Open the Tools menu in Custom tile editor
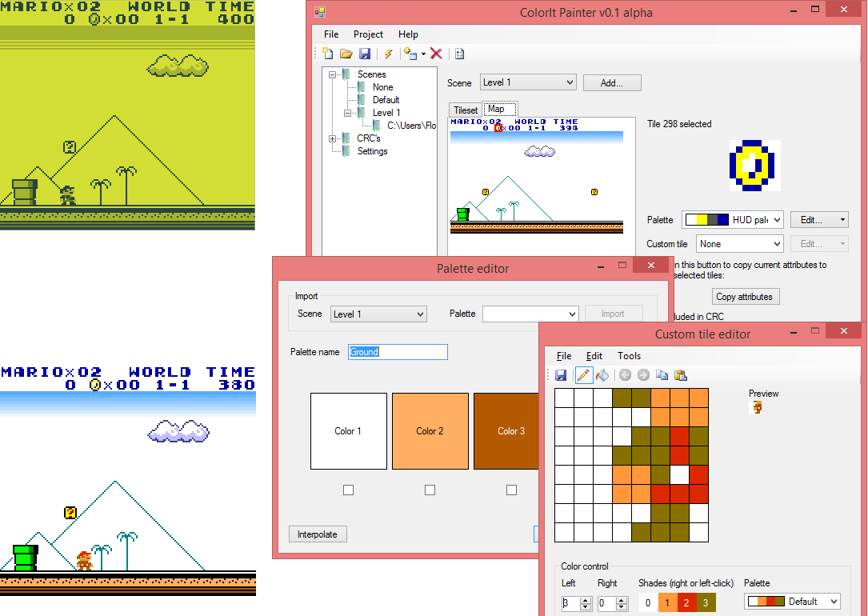The image size is (868, 616). click(x=629, y=356)
